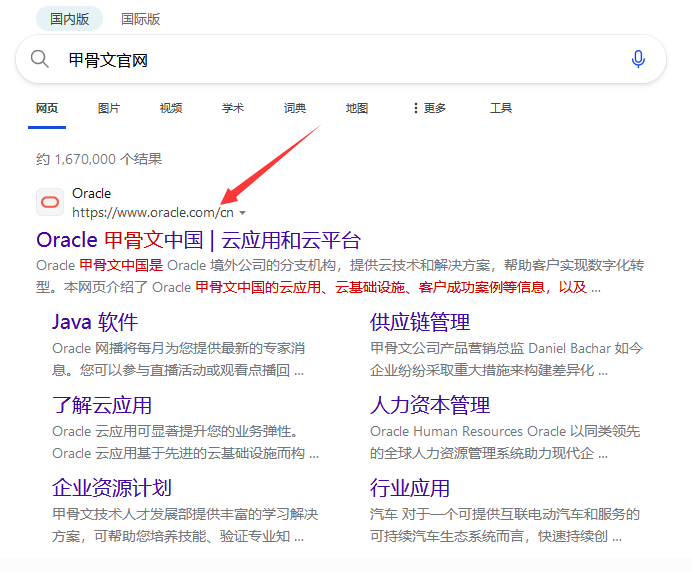The image size is (692, 572).
Task: Open the Java 软件 sublink
Action: pos(95,322)
